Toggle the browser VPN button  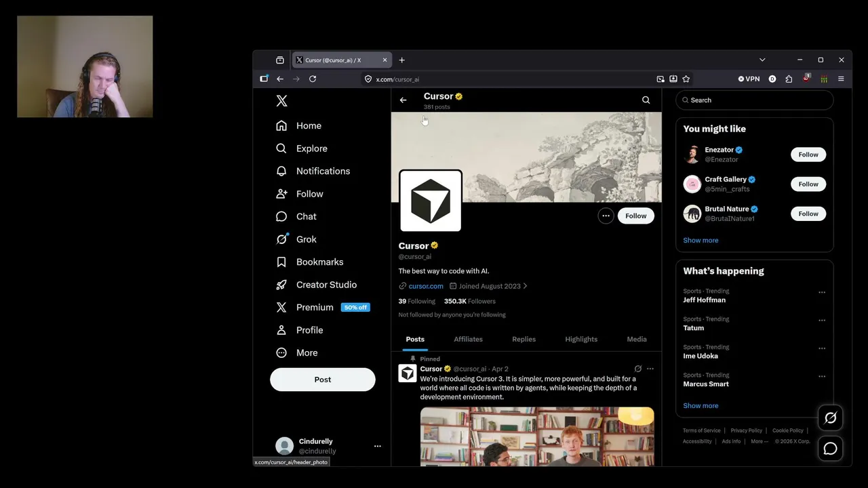[749, 79]
